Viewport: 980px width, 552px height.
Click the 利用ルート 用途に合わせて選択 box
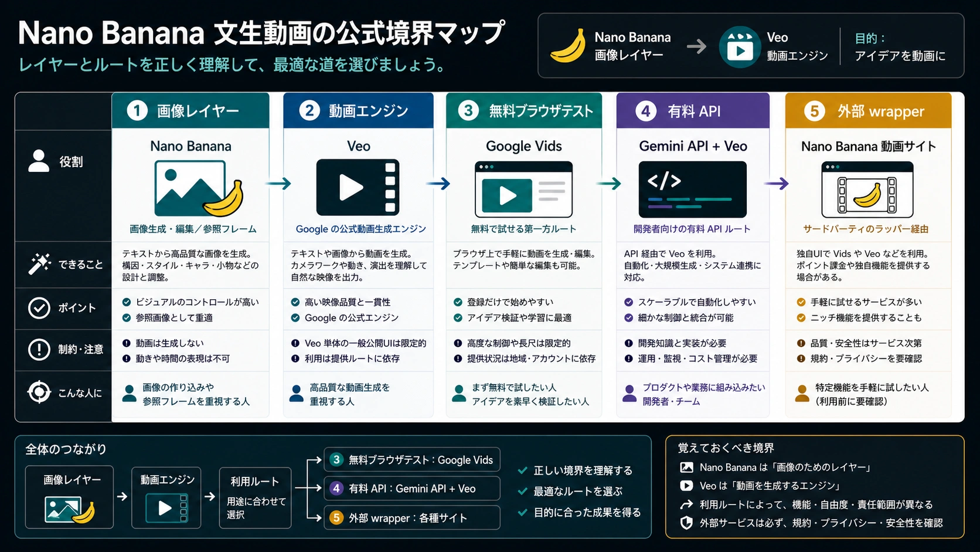(x=255, y=497)
